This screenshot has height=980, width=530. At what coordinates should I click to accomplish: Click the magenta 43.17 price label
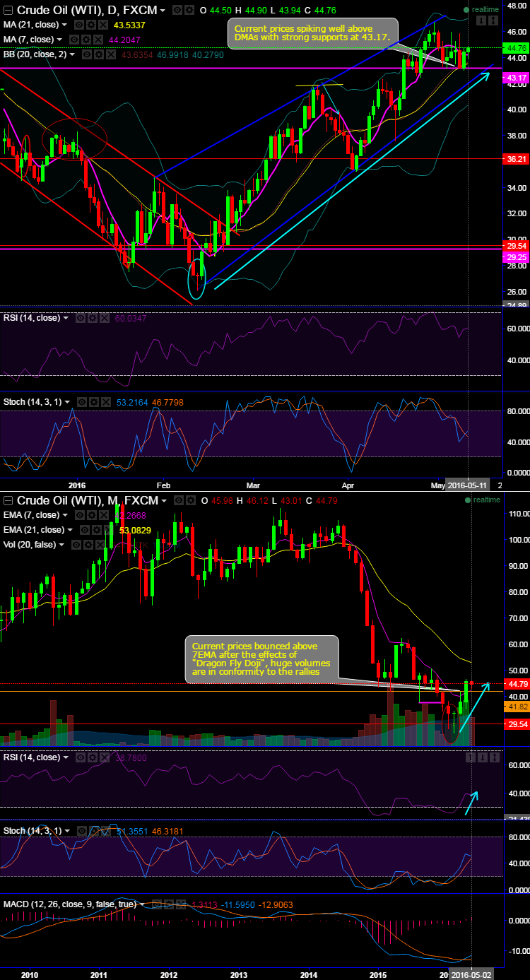516,78
